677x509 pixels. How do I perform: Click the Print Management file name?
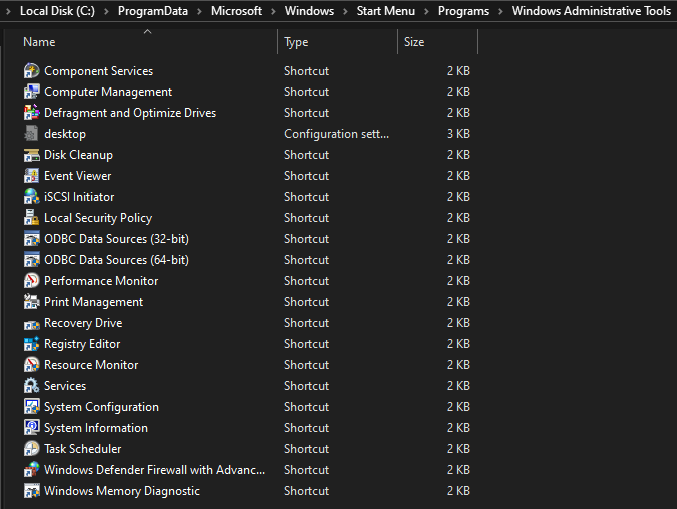click(x=93, y=302)
